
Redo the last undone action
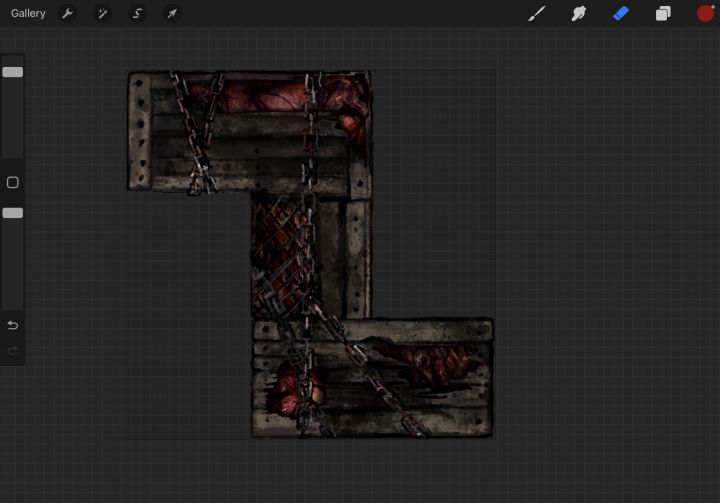(x=12, y=350)
